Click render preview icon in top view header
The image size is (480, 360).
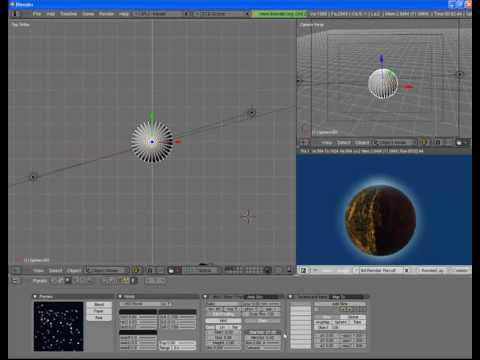pyautogui.click(x=289, y=270)
